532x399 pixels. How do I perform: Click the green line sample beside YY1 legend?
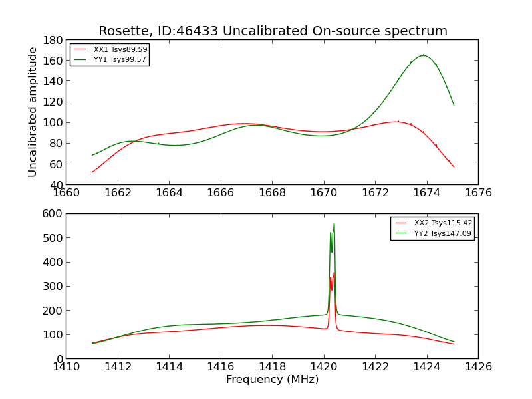(x=80, y=59)
